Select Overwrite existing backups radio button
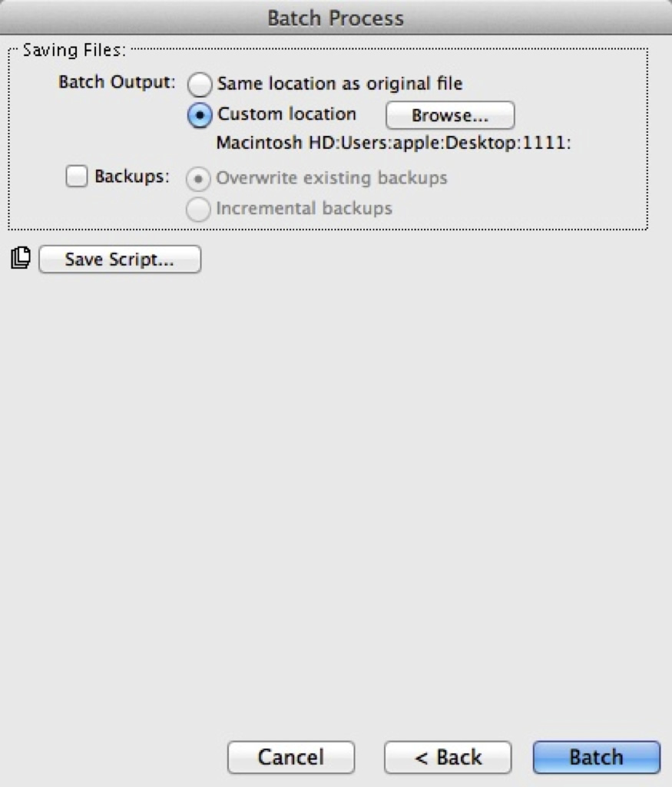This screenshot has width=672, height=787. coord(198,179)
